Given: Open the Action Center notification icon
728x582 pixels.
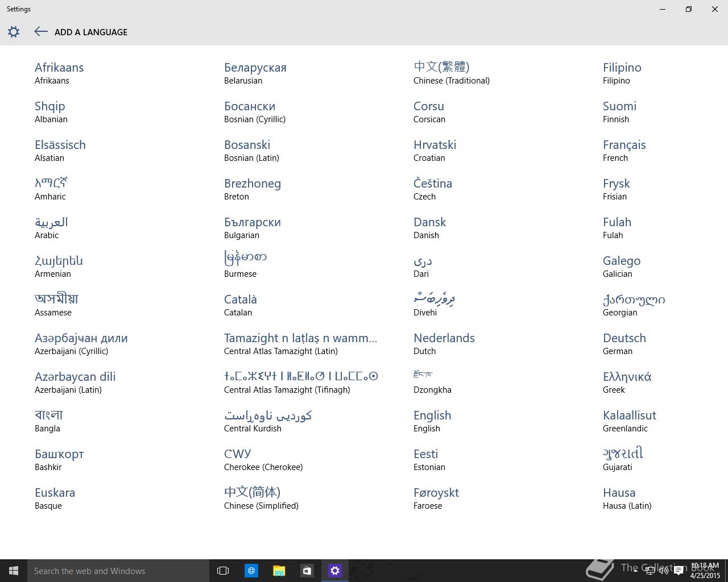Looking at the screenshot, I should [679, 571].
